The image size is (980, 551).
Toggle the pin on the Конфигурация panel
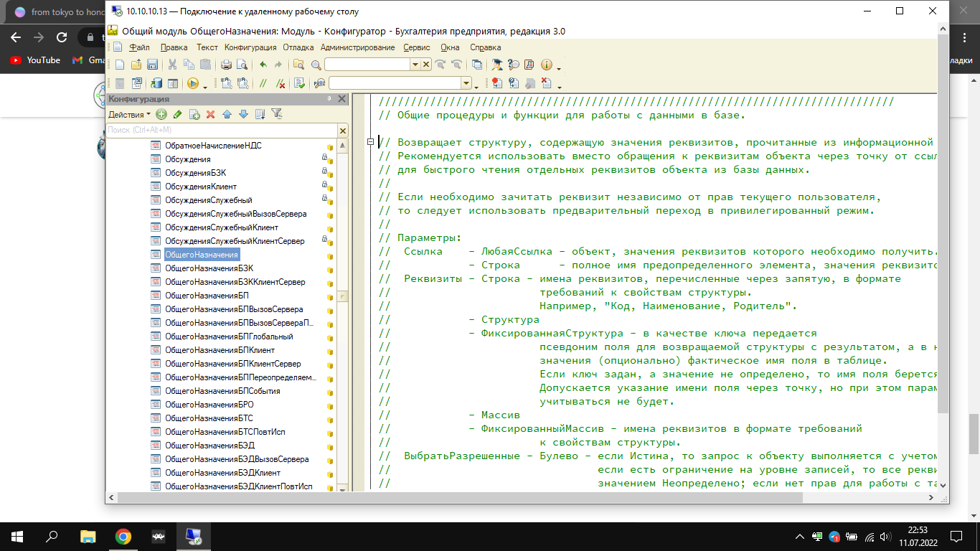pyautogui.click(x=329, y=99)
